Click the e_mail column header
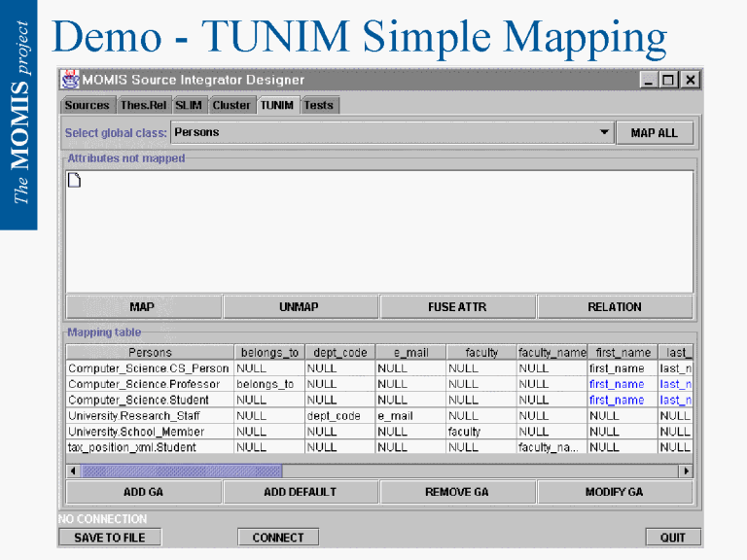Image resolution: width=747 pixels, height=560 pixels. click(410, 353)
